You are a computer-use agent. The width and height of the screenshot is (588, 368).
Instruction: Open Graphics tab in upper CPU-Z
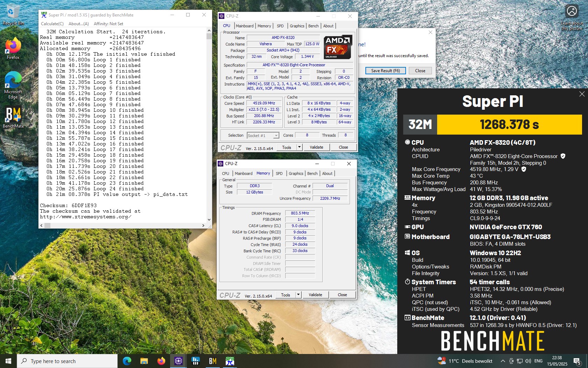(297, 26)
